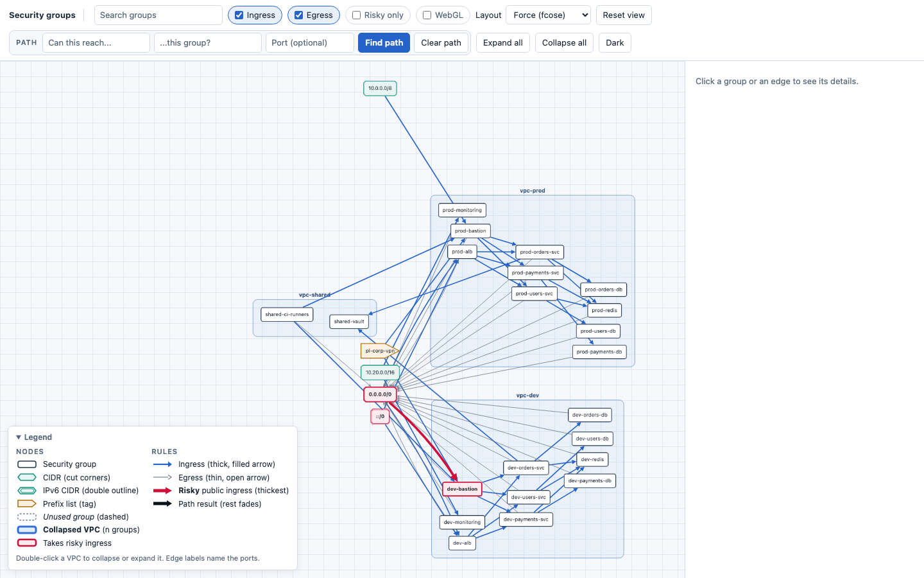Screen dimensions: 924x578
Task: Focus the 'Can this reach...' field
Action: [96, 43]
